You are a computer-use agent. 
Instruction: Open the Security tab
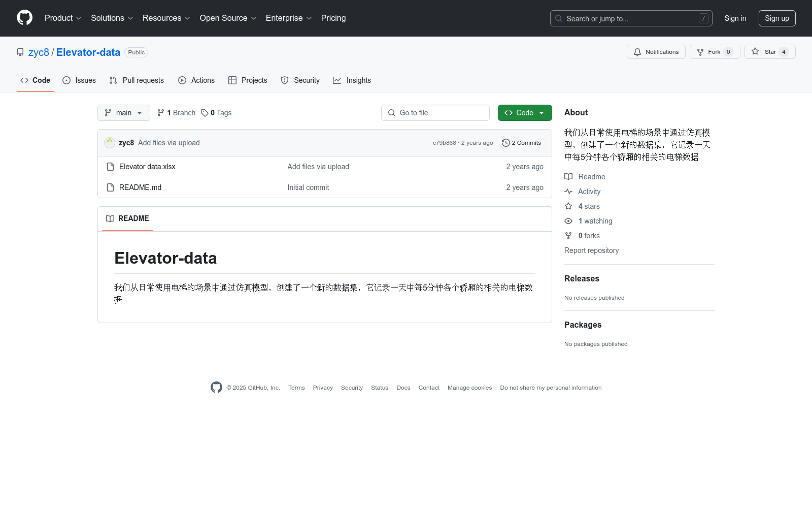pos(300,80)
